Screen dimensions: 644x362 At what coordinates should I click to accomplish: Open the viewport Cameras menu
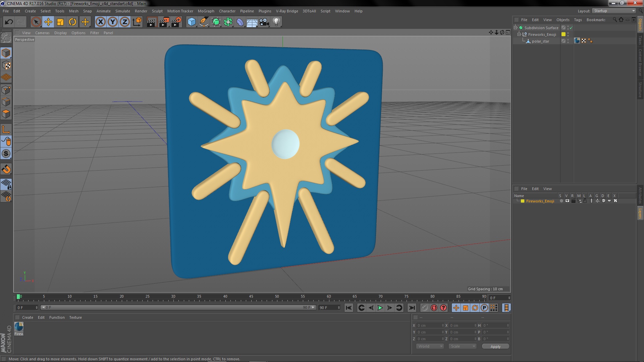click(42, 33)
